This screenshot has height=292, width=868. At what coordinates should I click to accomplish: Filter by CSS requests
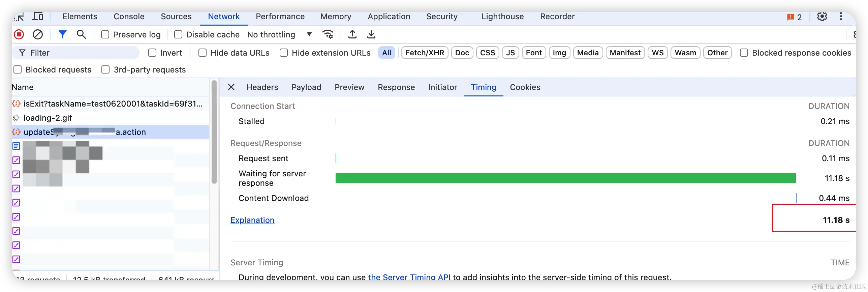click(487, 53)
